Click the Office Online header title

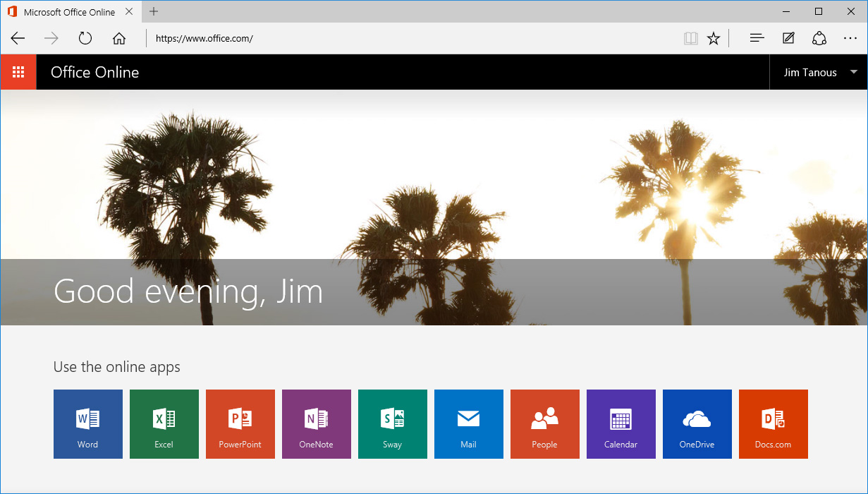(x=94, y=72)
